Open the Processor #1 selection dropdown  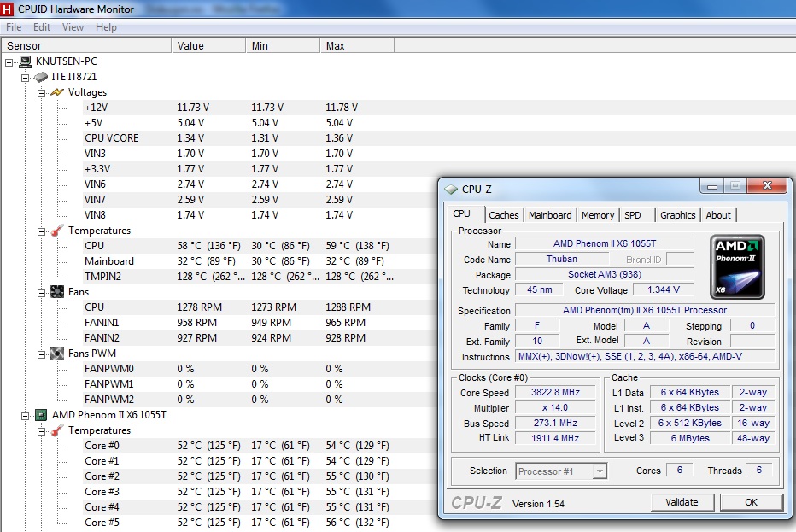click(600, 471)
